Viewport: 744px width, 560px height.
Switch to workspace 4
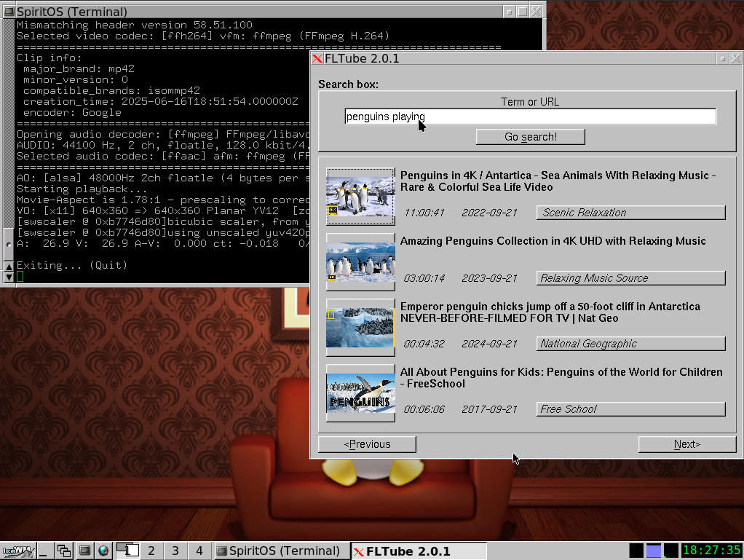click(x=199, y=551)
